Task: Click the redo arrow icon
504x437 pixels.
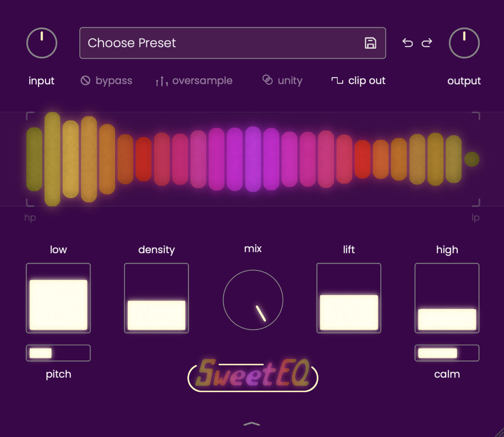Action: [x=427, y=43]
